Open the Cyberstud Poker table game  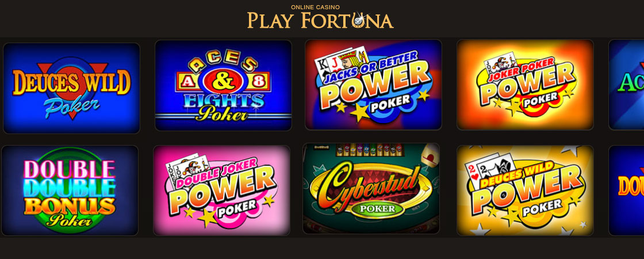click(x=371, y=188)
